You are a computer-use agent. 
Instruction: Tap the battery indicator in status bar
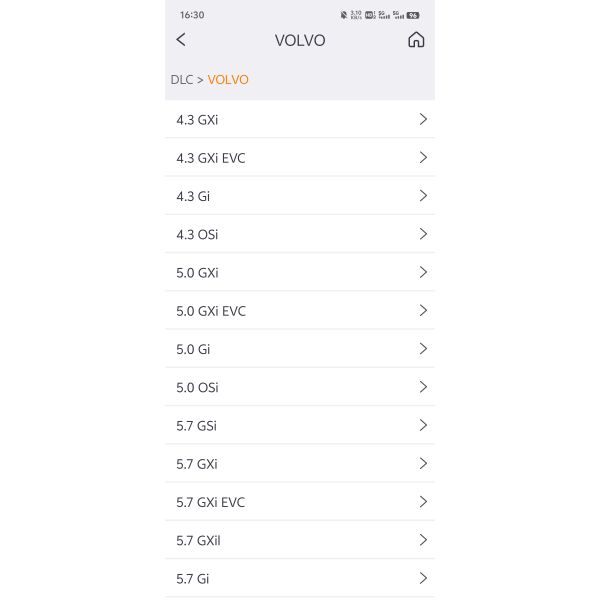tap(413, 15)
